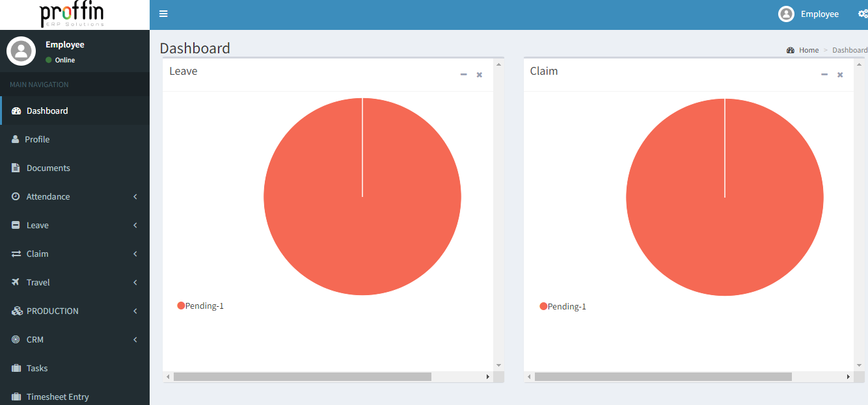The width and height of the screenshot is (868, 405).
Task: Open the settings gears icon in header
Action: point(863,14)
